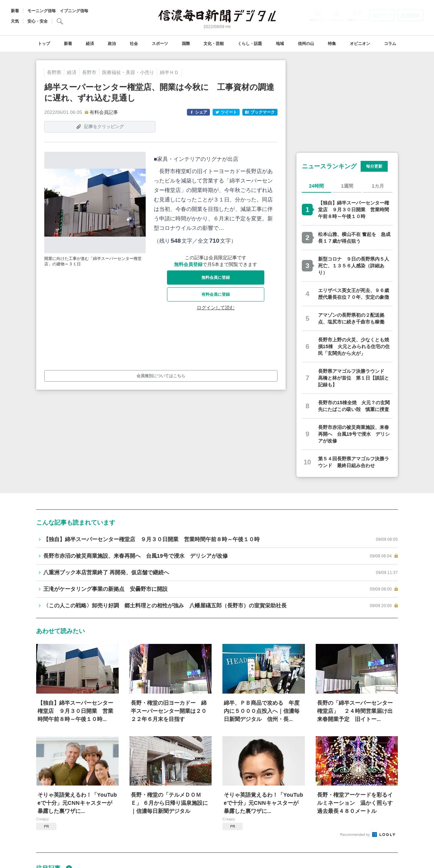Click illumination thumbnail for 権堂アーケード article
The image size is (434, 868).
(357, 761)
